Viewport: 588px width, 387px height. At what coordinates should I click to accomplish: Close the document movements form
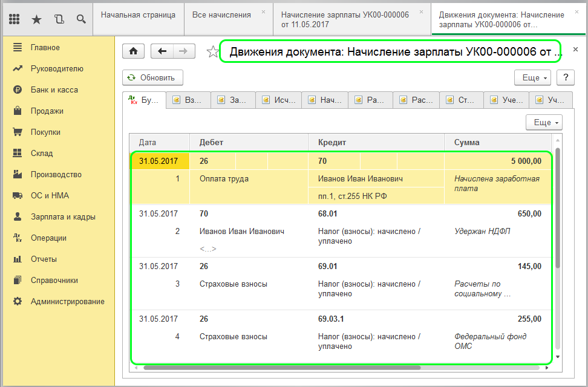tap(576, 49)
